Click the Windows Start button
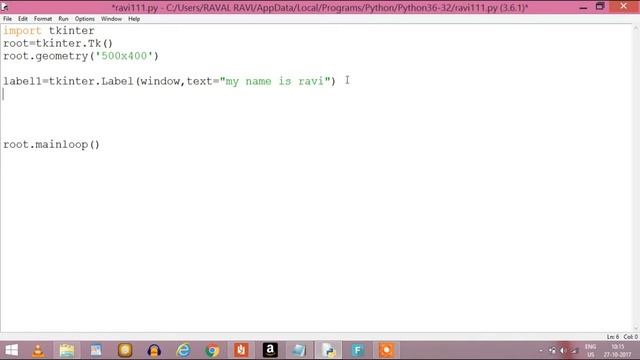Screen dimensions: 640x360 click(x=11, y=350)
